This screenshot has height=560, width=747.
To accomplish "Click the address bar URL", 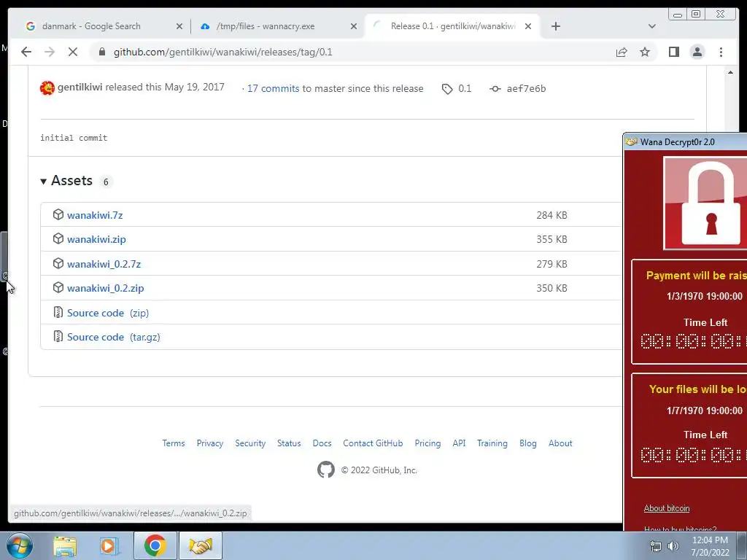I will [x=223, y=52].
